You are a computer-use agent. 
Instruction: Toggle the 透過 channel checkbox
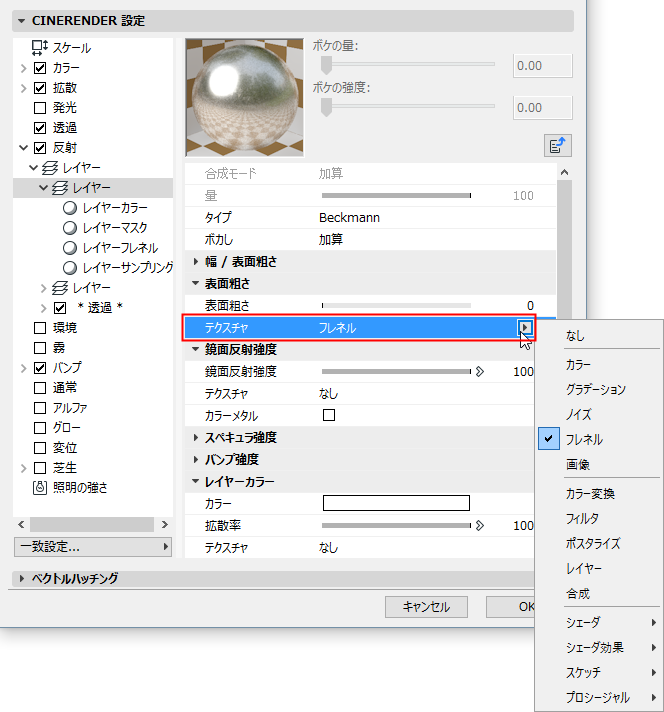[x=40, y=128]
